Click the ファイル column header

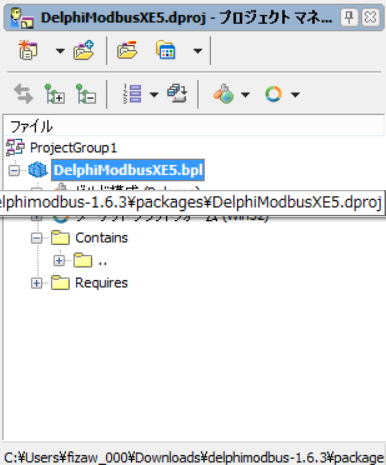point(194,127)
